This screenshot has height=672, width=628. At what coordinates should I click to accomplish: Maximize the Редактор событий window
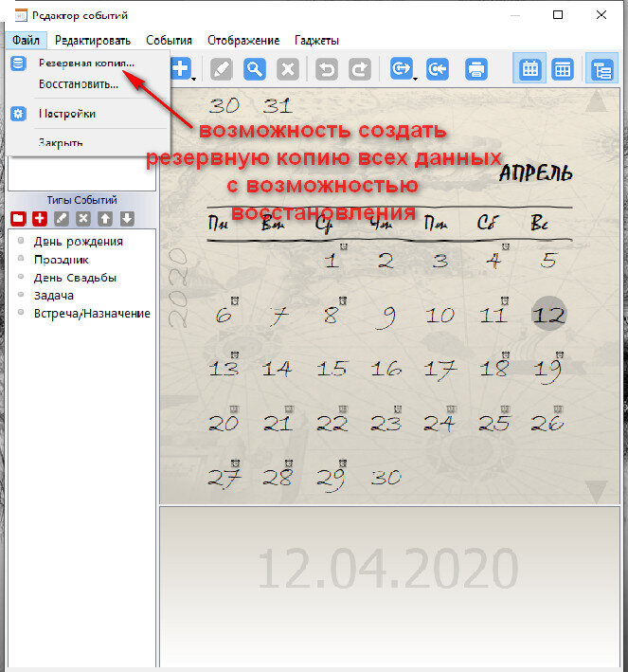[x=558, y=15]
